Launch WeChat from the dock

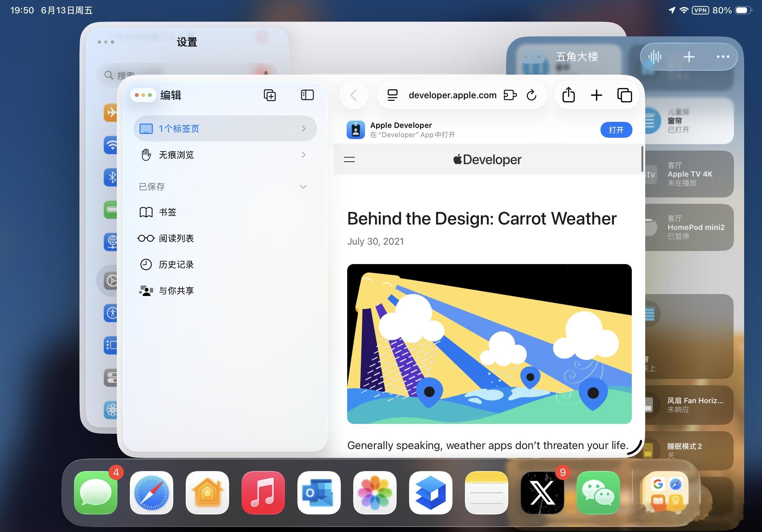(598, 492)
